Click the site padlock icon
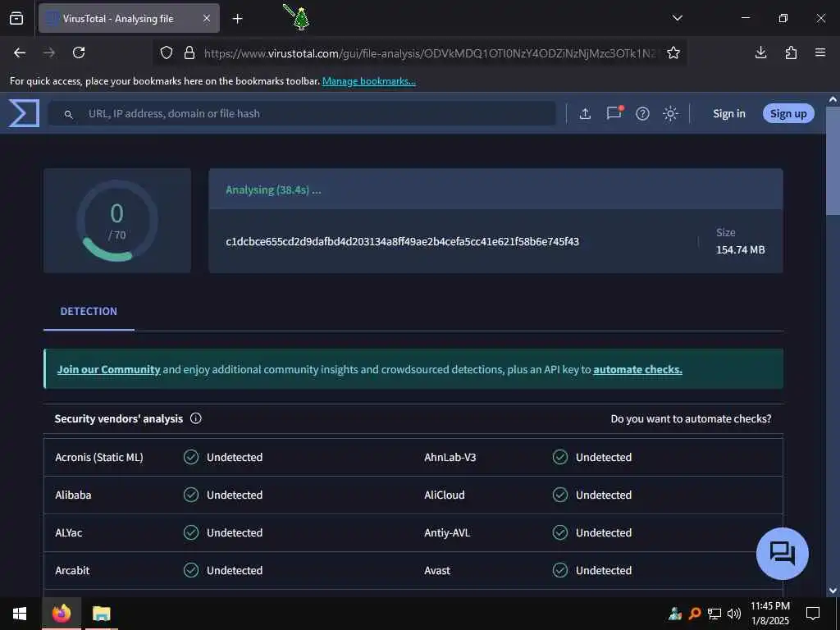840x630 pixels. point(189,52)
